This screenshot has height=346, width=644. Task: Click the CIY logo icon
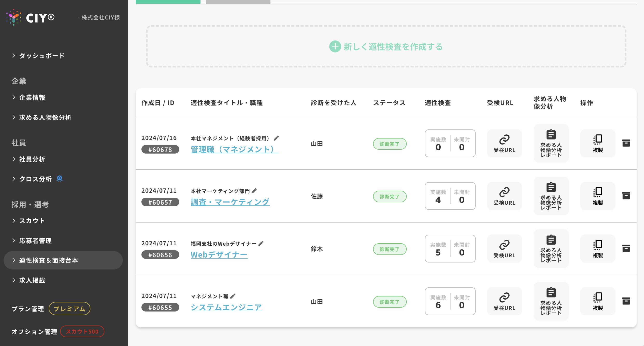coord(13,17)
